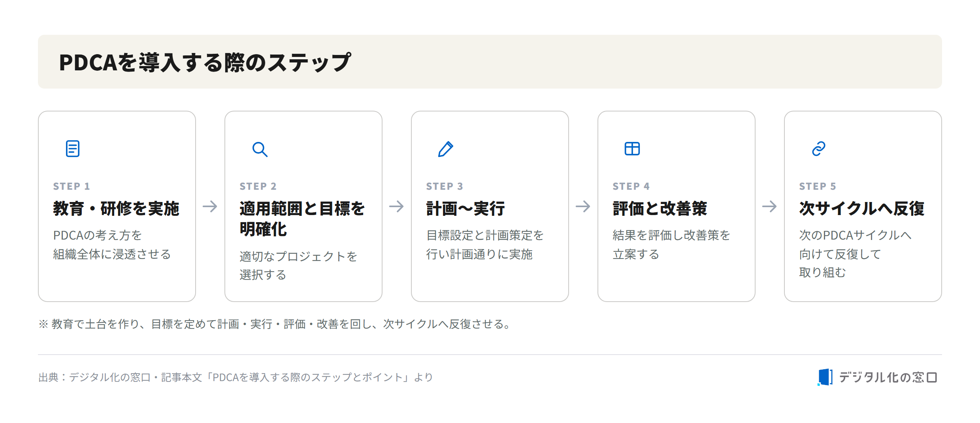Select the 適用範囲と目標を明確化 heading
This screenshot has width=980, height=423.
[x=302, y=219]
